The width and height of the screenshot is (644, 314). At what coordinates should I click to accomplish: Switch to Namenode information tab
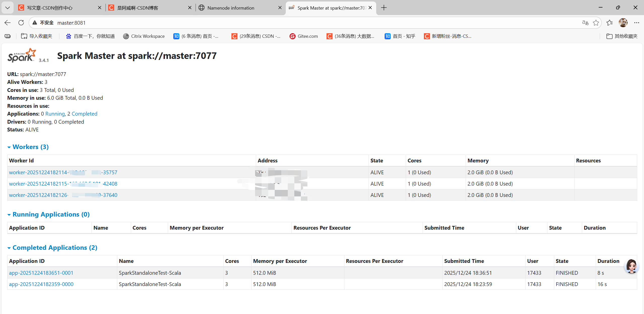[231, 8]
